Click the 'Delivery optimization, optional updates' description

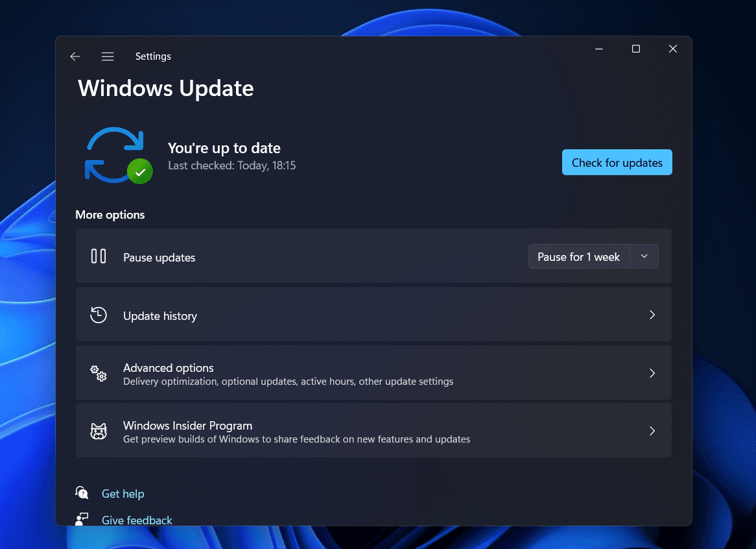coord(289,382)
